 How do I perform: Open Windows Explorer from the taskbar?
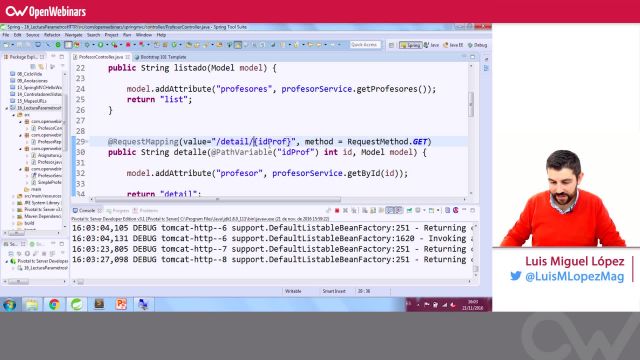coord(32,304)
